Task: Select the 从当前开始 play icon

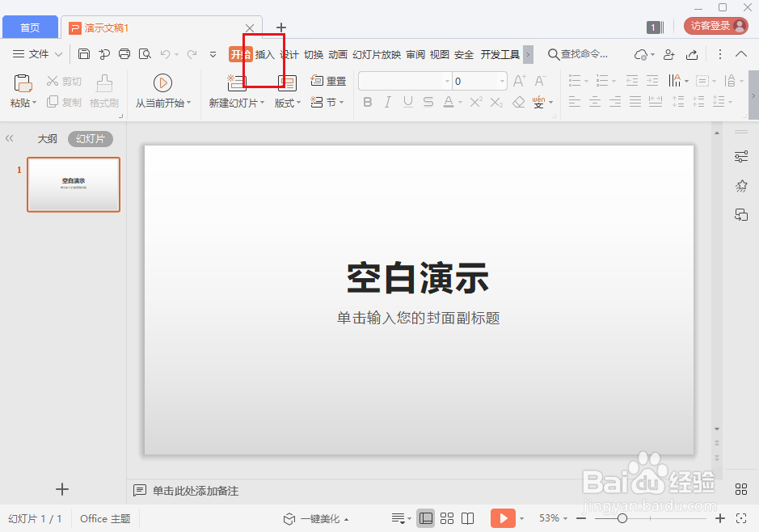Action: [162, 81]
